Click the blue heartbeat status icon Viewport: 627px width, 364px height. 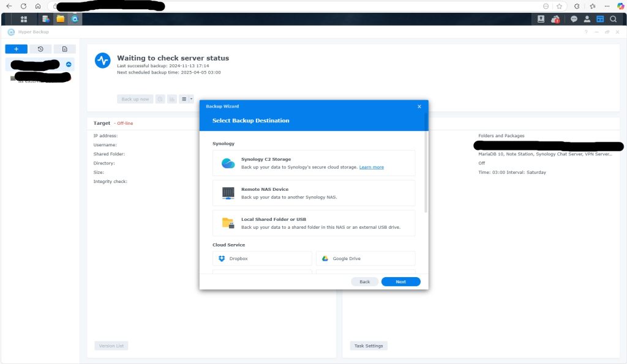(x=103, y=61)
